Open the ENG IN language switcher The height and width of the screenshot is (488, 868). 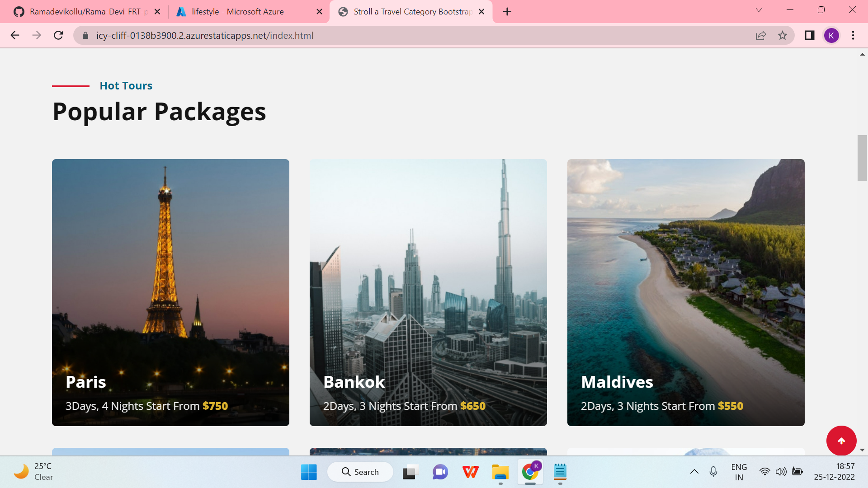click(x=739, y=472)
